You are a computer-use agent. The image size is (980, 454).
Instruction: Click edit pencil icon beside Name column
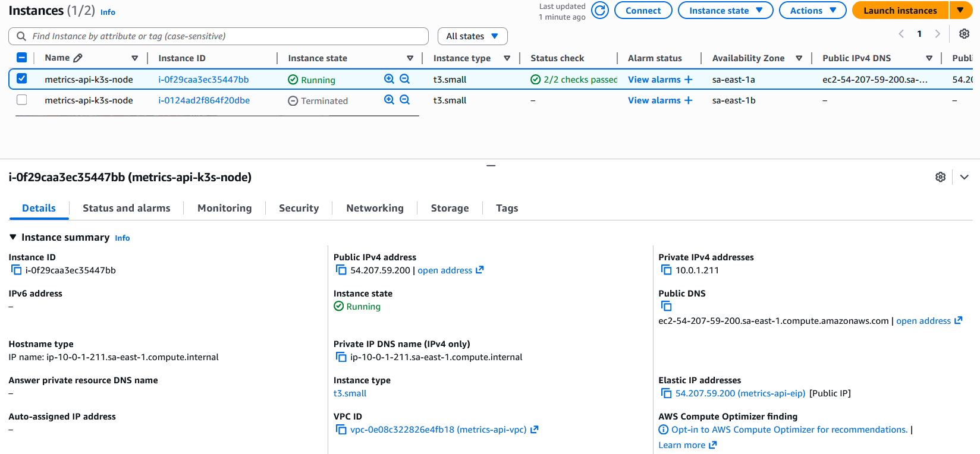click(x=78, y=58)
